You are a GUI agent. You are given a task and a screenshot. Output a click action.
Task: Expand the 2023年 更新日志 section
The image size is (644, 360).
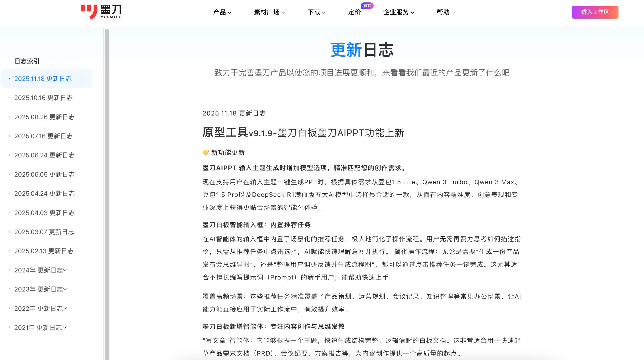tap(41, 289)
